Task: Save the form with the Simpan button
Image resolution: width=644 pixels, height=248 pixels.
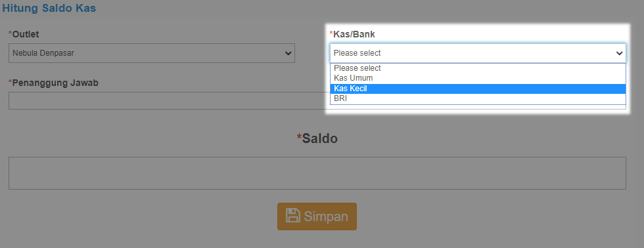Action: coord(317,217)
